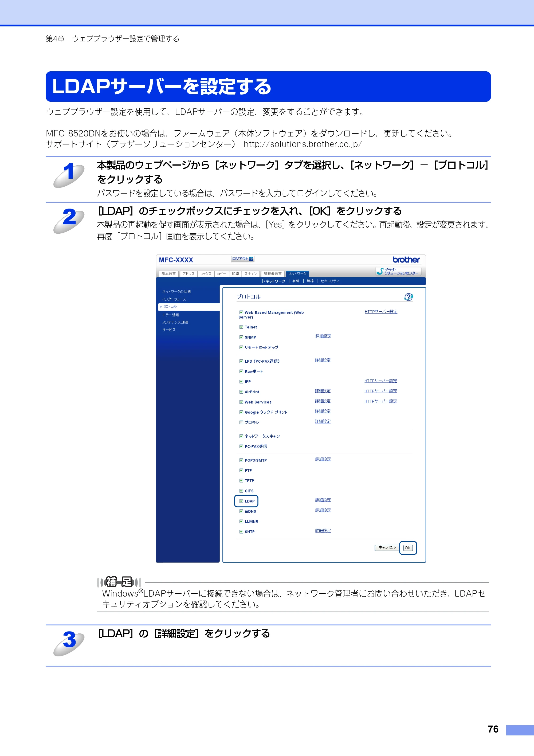Open the Brother Solutions Center button
Viewport: 534px width, 756px height.
[398, 271]
